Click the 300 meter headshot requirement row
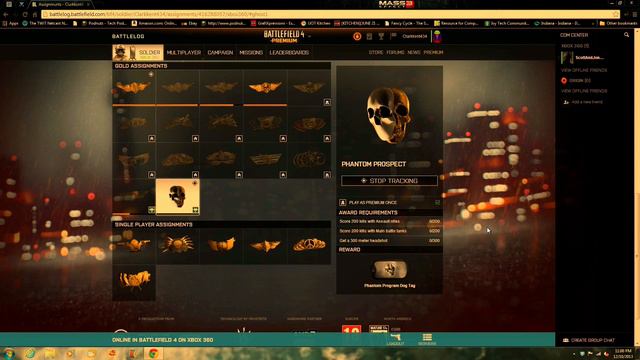The width and height of the screenshot is (640, 360). pyautogui.click(x=389, y=240)
